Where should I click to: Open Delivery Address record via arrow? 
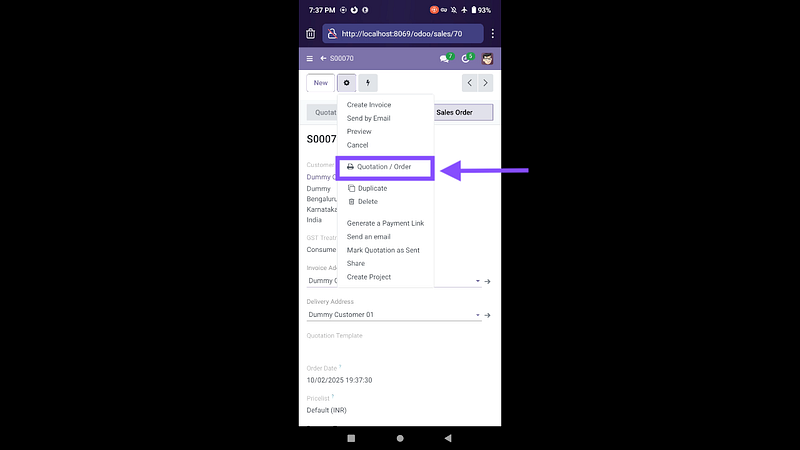pos(488,315)
